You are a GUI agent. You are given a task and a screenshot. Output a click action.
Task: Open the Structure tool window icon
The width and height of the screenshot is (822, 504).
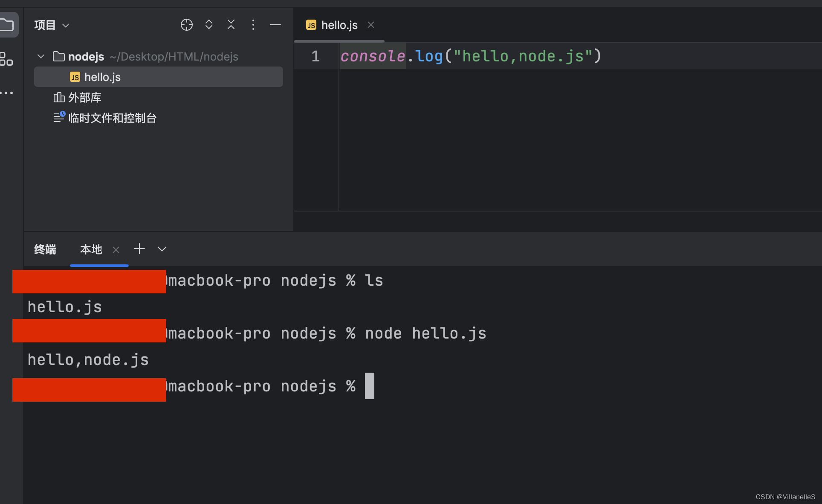point(6,59)
